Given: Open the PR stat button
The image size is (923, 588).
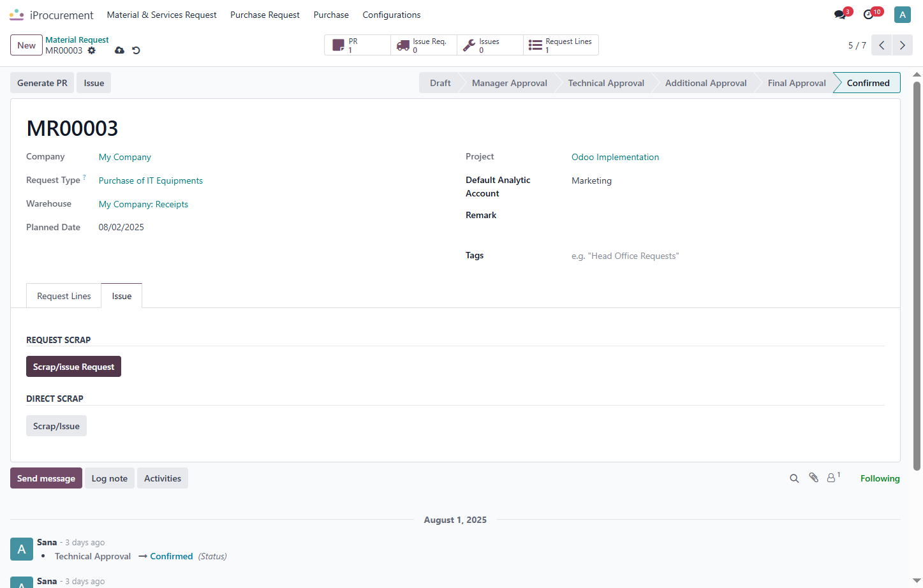Looking at the screenshot, I should click(357, 45).
